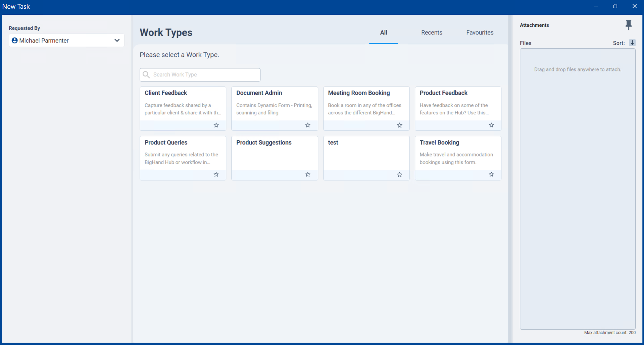Switch to the Recents tab
644x345 pixels.
click(x=432, y=33)
